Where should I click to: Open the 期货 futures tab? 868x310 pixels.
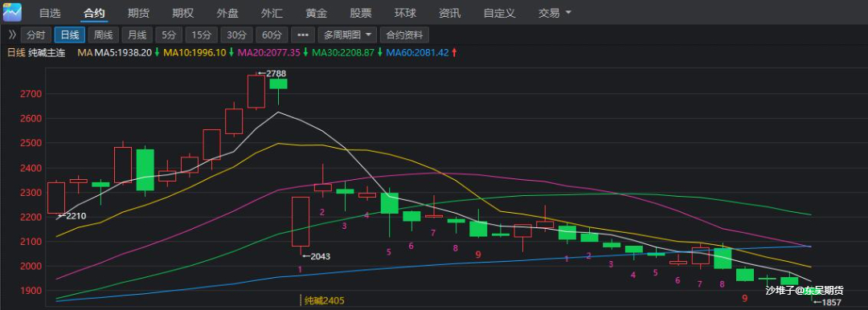[138, 13]
